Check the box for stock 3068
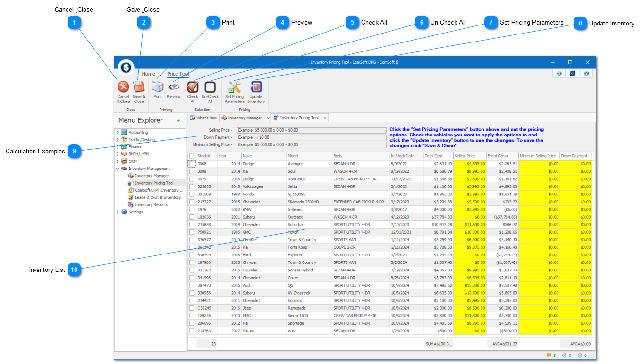This screenshot has height=364, width=642. [192, 164]
